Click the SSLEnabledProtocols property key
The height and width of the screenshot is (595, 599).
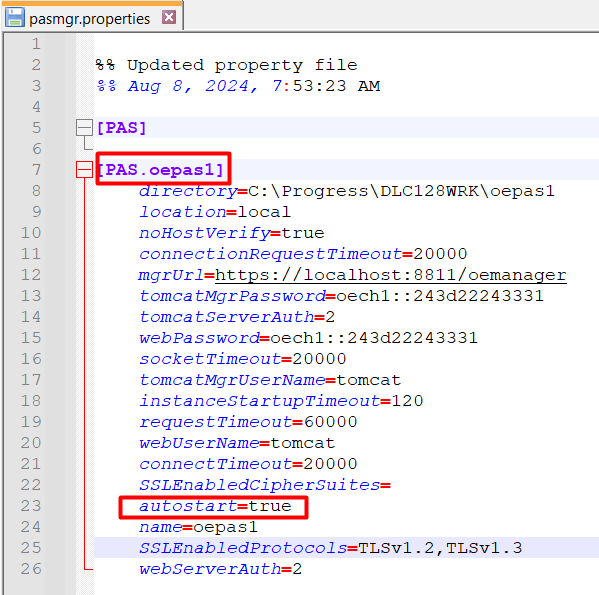243,548
